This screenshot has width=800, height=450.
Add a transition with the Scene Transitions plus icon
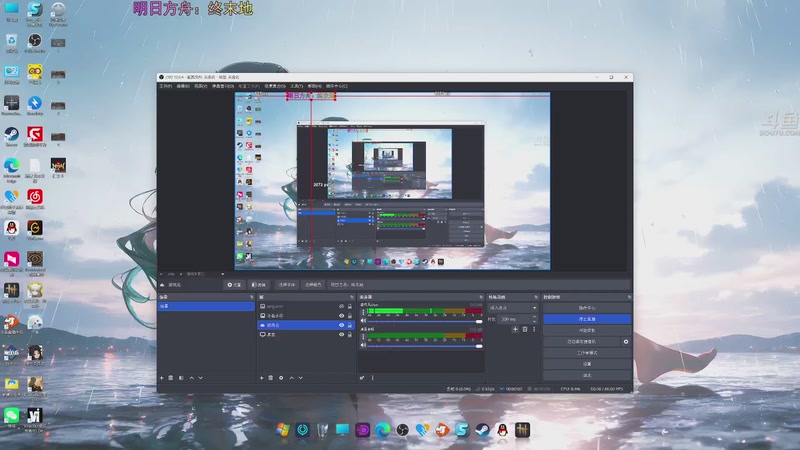click(x=515, y=330)
